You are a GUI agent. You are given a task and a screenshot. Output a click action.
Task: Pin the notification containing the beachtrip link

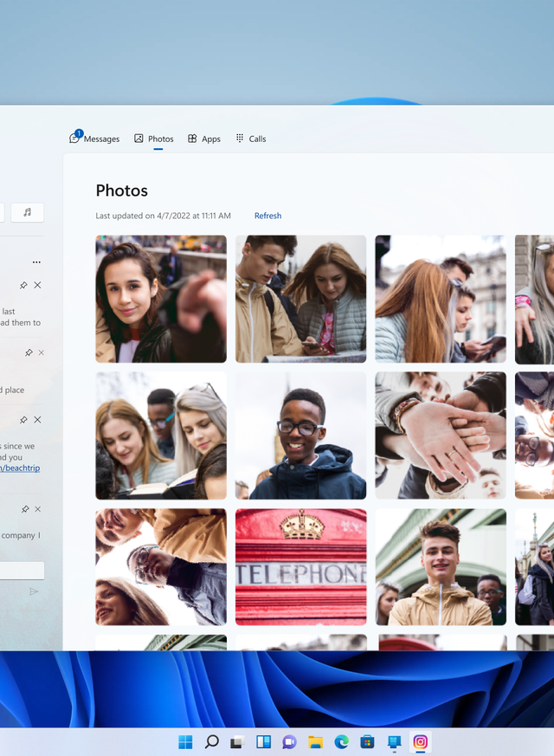[x=23, y=420]
